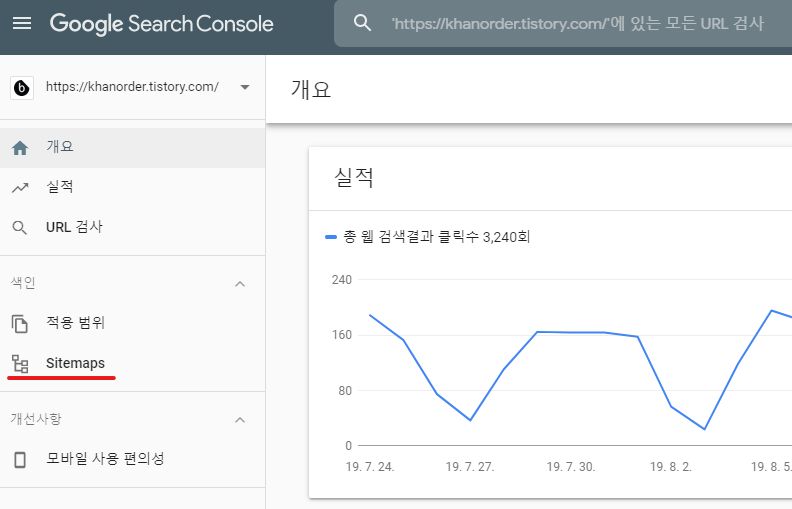Open the 실적 performance menu item
The width and height of the screenshot is (792, 509).
(132, 187)
